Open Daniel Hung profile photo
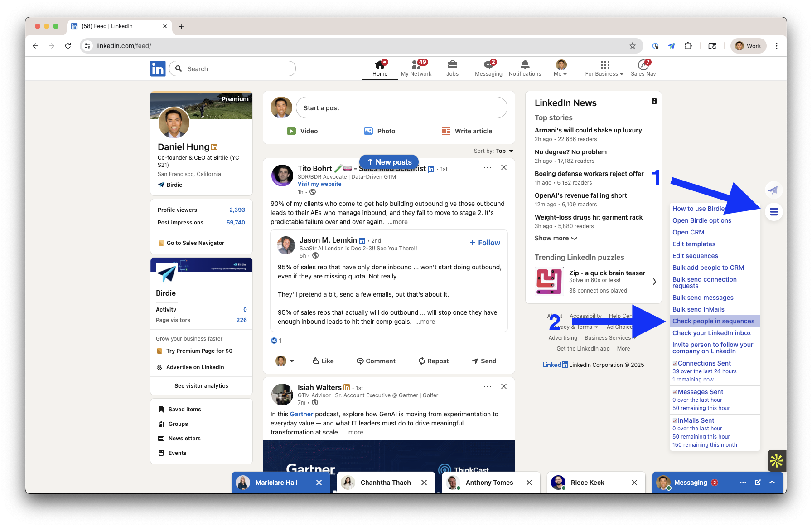 pyautogui.click(x=174, y=123)
